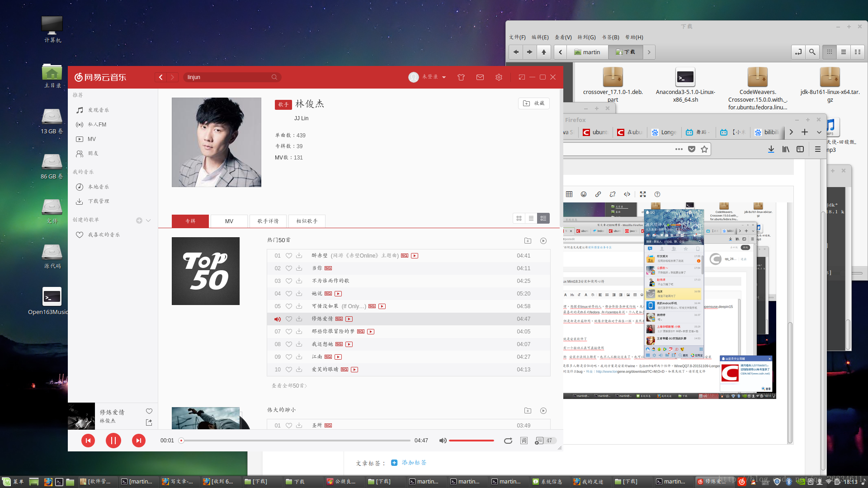Click the search magnifier in NetEase search box
Viewport: 868px width, 488px height.
274,77
